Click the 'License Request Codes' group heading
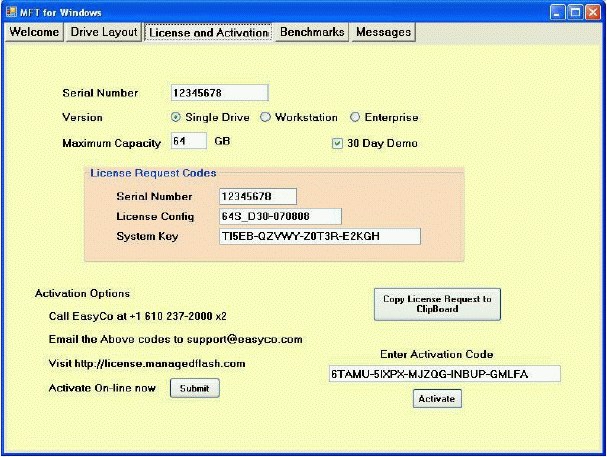The height and width of the screenshot is (457, 607). coord(153,173)
